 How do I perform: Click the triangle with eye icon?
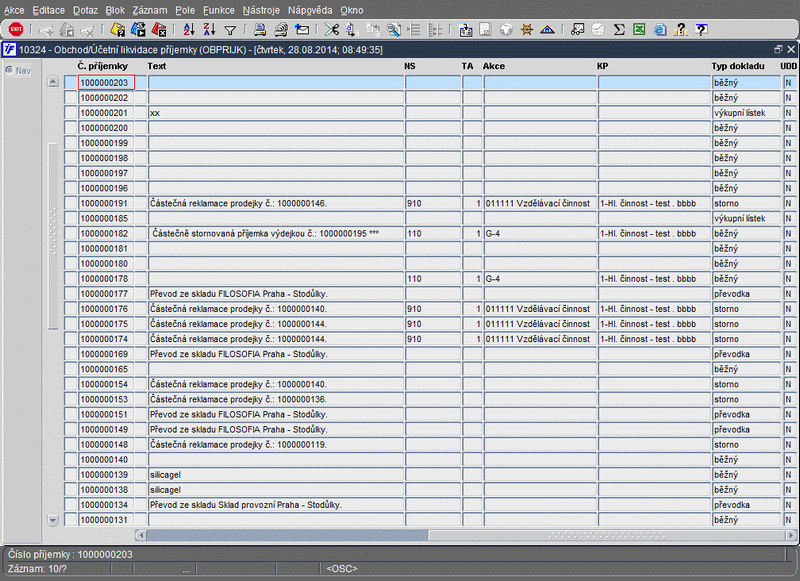pyautogui.click(x=547, y=30)
